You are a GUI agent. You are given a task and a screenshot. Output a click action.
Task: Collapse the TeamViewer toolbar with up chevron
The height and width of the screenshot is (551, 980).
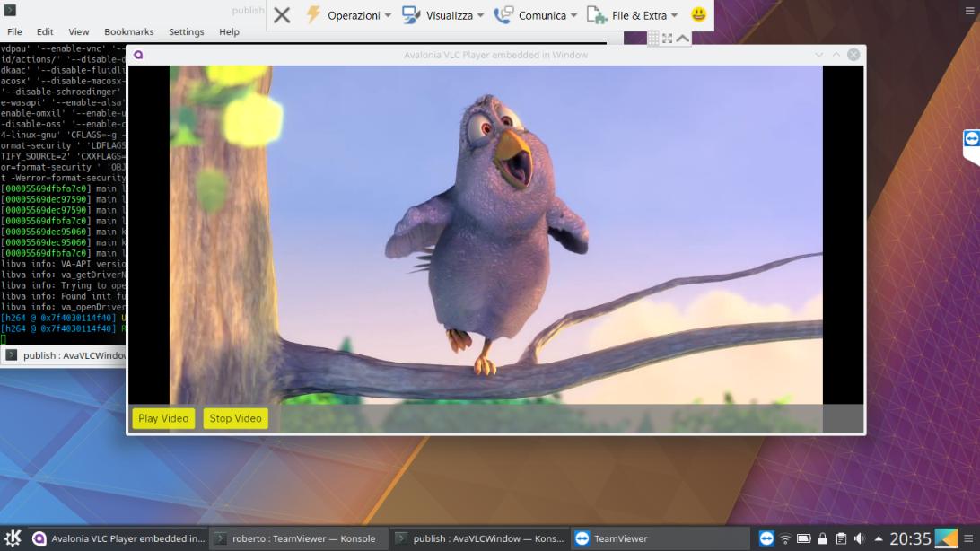682,39
